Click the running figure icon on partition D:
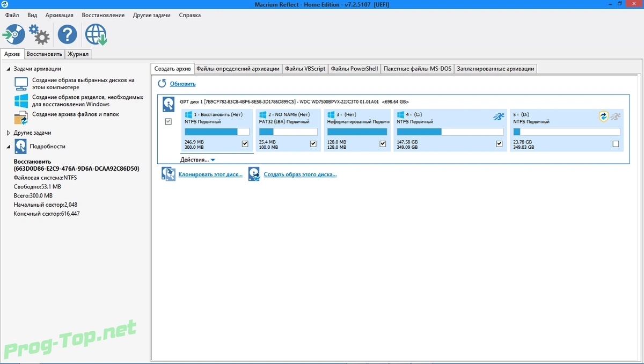The height and width of the screenshot is (364, 644). point(615,116)
